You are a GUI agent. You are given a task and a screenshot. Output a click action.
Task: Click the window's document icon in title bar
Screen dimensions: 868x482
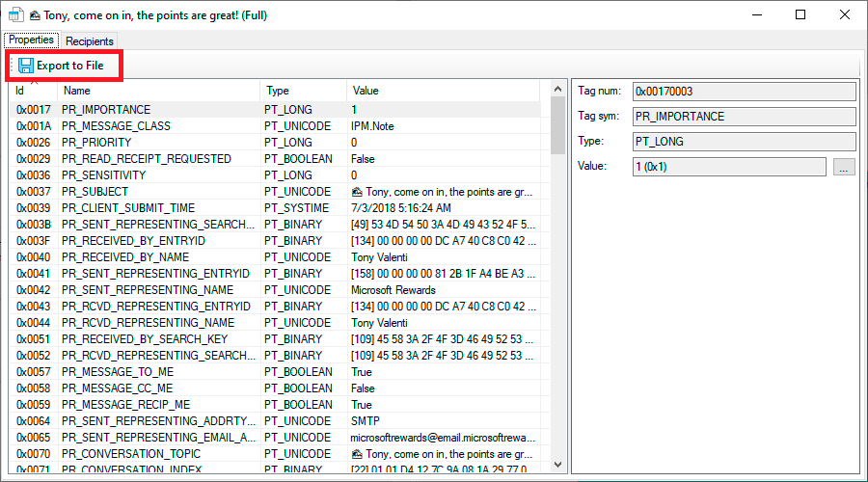[x=16, y=14]
